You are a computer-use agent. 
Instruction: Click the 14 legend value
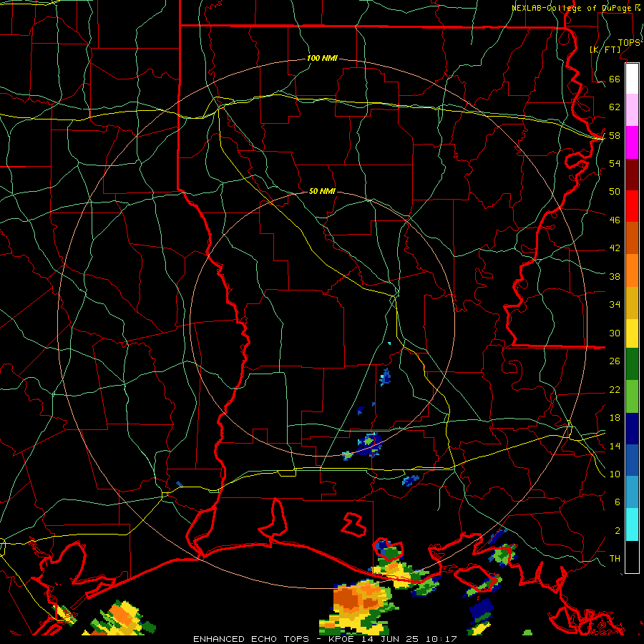pos(615,446)
